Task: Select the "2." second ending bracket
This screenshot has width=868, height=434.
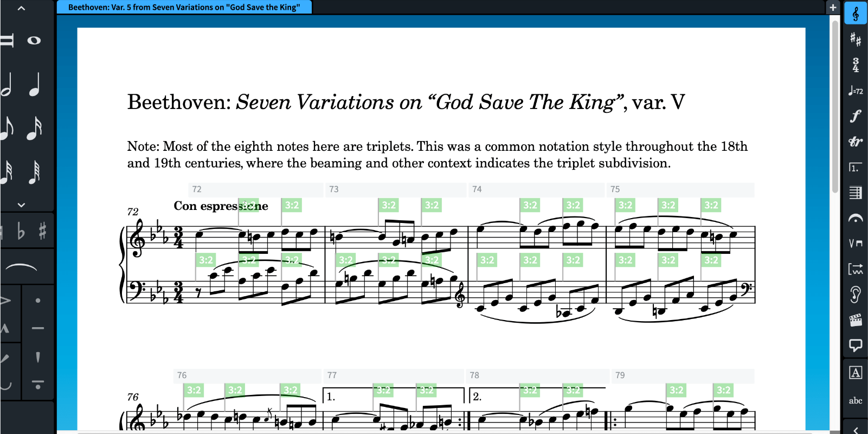Action: 537,396
